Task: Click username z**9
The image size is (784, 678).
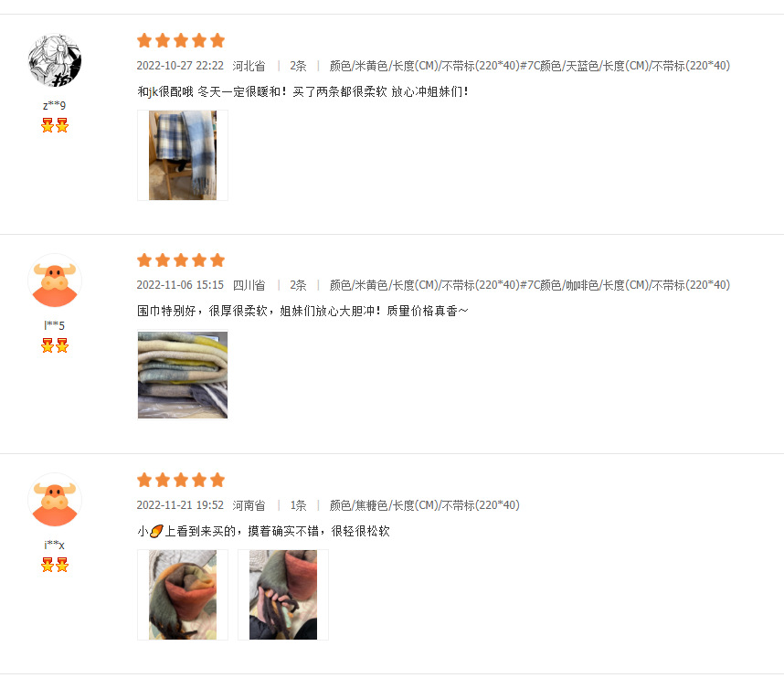Action: click(x=55, y=105)
